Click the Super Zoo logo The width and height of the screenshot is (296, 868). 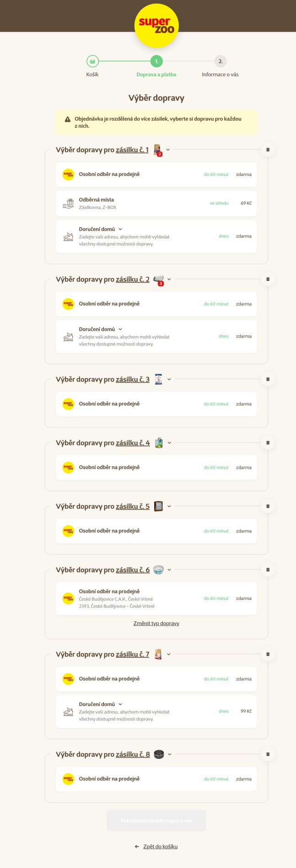pyautogui.click(x=156, y=25)
